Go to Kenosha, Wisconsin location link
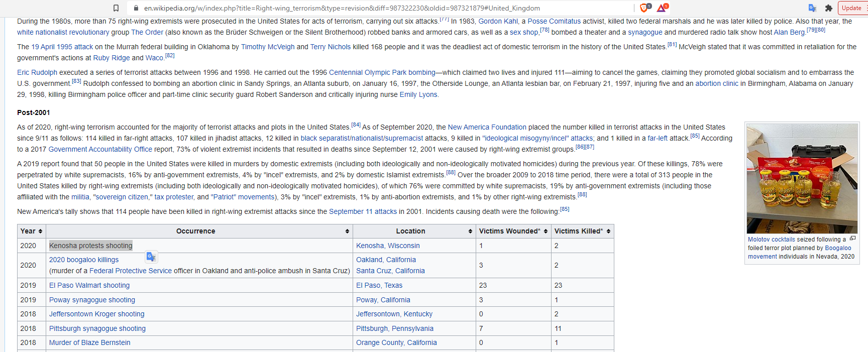The width and height of the screenshot is (868, 352). click(388, 246)
